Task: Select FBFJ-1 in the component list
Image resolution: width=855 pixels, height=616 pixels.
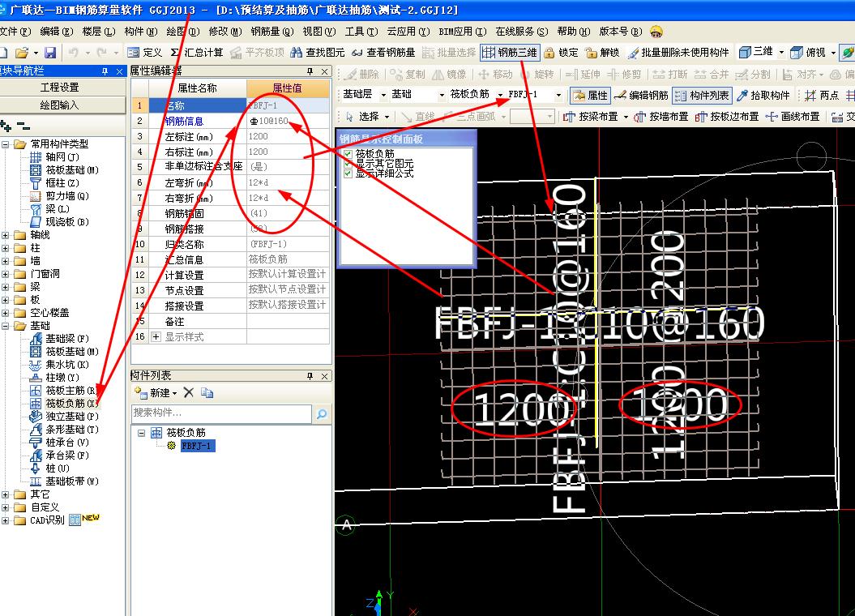Action: [x=198, y=446]
